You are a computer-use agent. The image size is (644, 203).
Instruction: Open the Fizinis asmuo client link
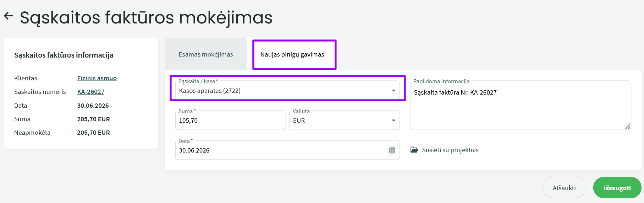(97, 78)
